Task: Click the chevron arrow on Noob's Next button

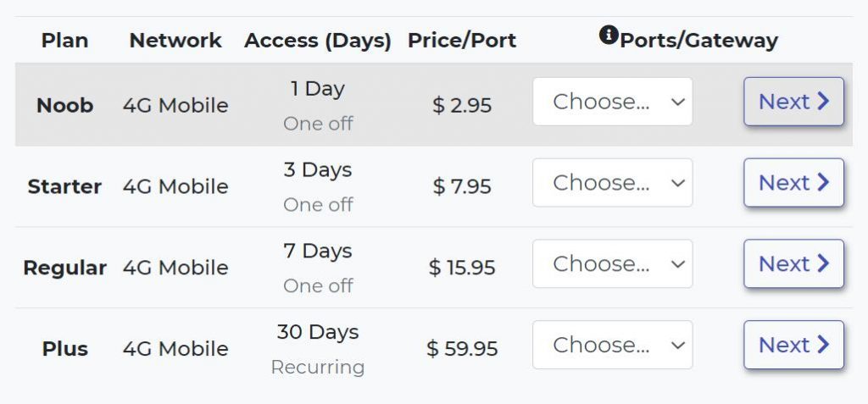Action: coord(823,102)
